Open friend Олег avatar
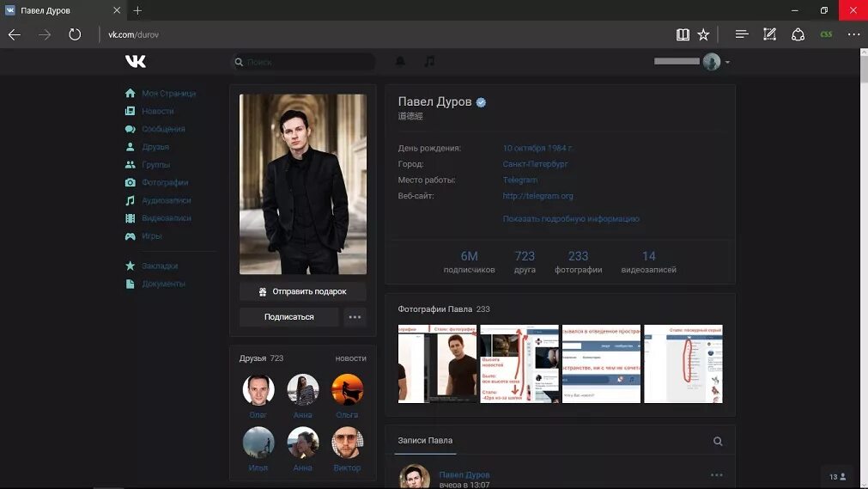Image resolution: width=868 pixels, height=489 pixels. 258,389
